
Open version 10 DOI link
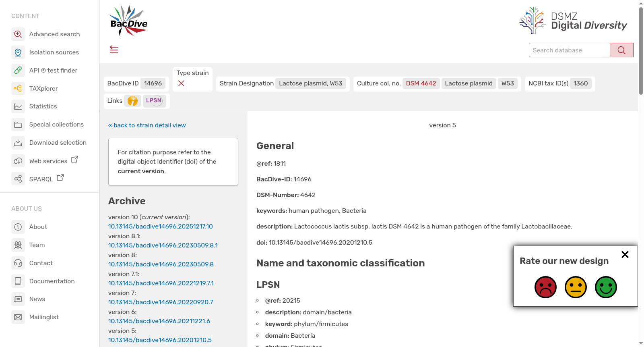pyautogui.click(x=161, y=226)
